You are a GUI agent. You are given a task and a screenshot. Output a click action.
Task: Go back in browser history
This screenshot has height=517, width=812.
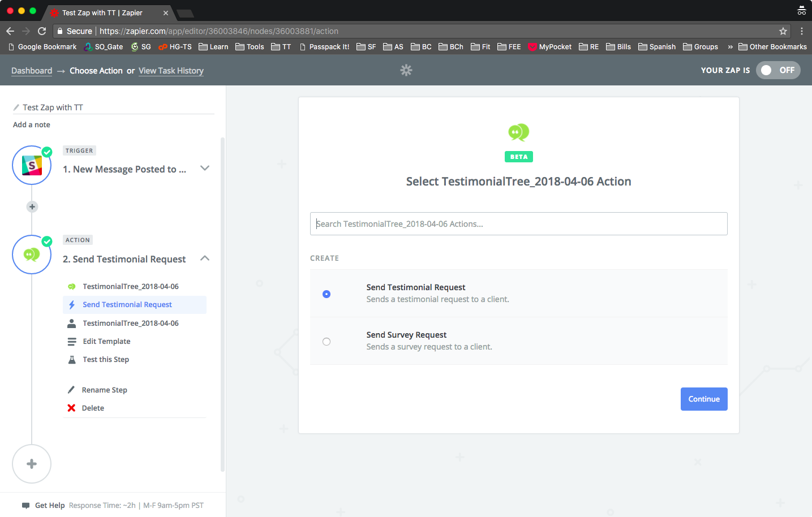tap(10, 31)
